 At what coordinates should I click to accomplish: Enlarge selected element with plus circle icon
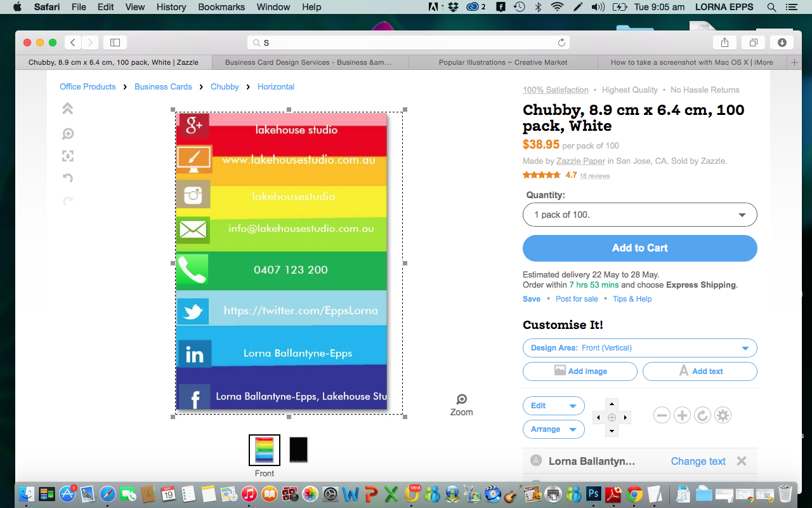682,415
